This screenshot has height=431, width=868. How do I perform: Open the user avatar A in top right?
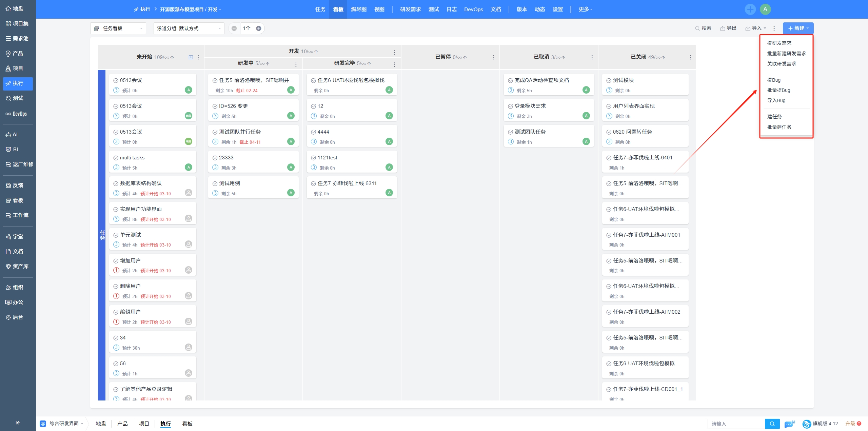coord(765,9)
